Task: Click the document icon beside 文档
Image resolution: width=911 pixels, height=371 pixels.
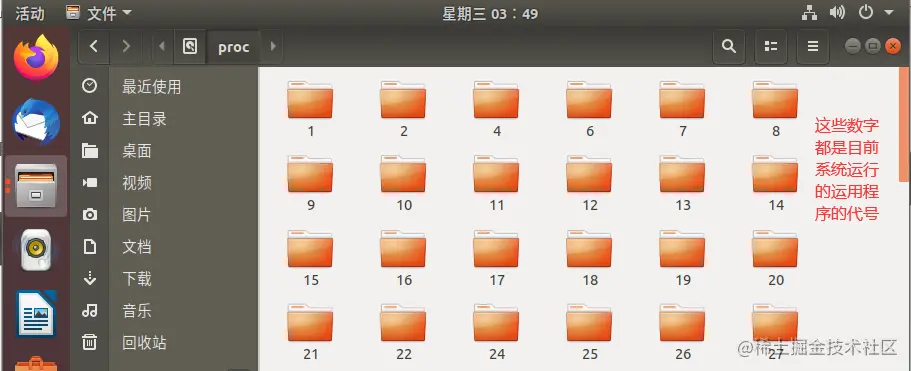Action: [x=89, y=247]
